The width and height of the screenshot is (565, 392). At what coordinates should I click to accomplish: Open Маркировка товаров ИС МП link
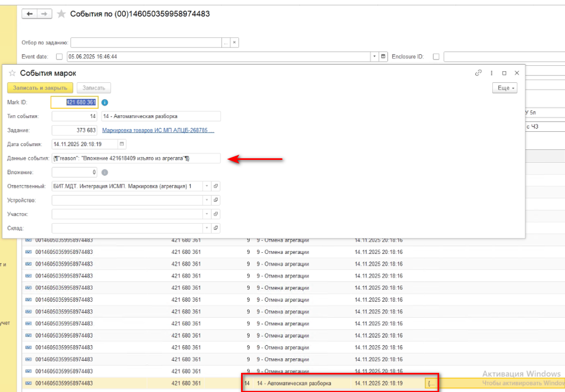tap(158, 130)
